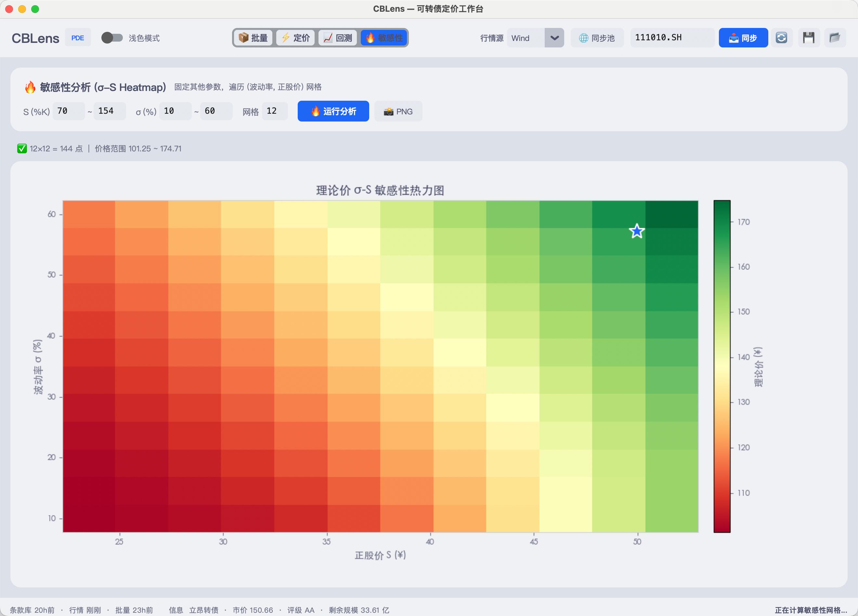Click the PNG export button
858x616 pixels.
coord(398,111)
